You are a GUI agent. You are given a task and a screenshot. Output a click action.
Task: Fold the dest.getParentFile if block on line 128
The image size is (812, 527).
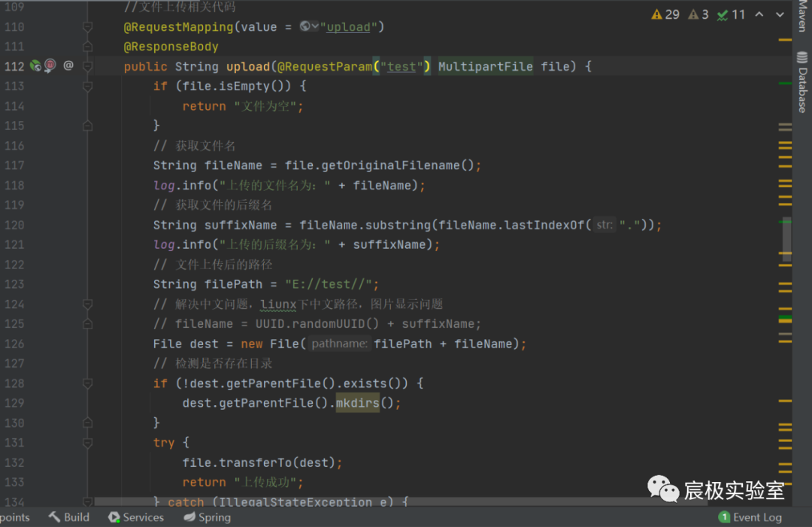(88, 383)
